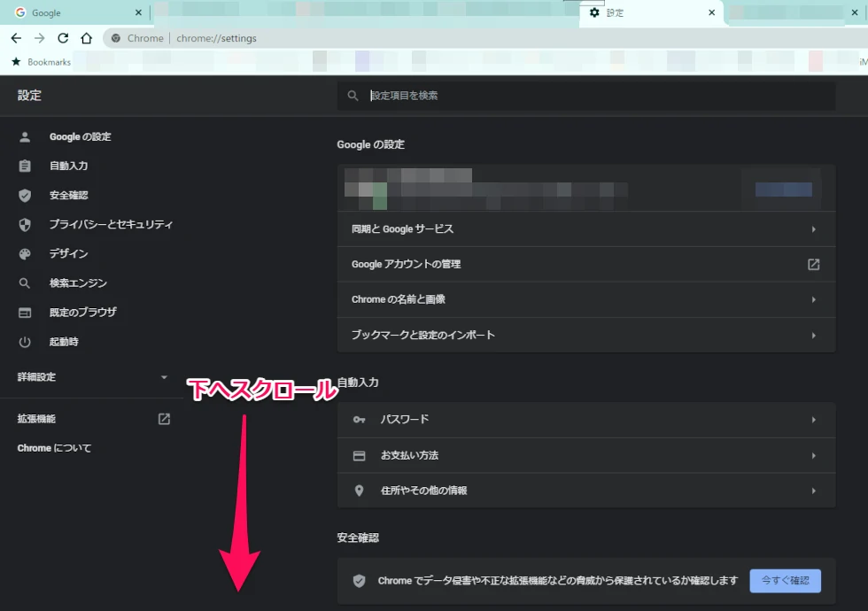This screenshot has width=868, height=611.
Task: Click the 安全確認 shield icon in sidebar
Action: coord(24,195)
